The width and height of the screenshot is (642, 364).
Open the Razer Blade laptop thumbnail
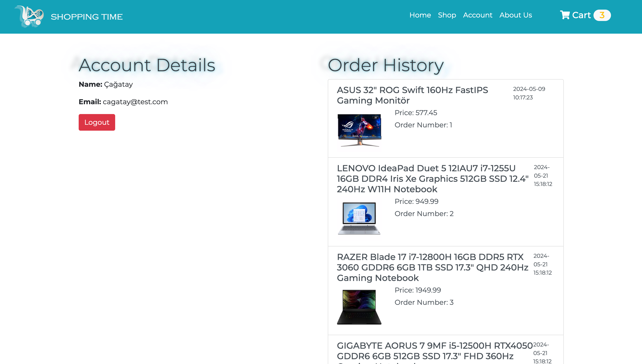pyautogui.click(x=359, y=307)
